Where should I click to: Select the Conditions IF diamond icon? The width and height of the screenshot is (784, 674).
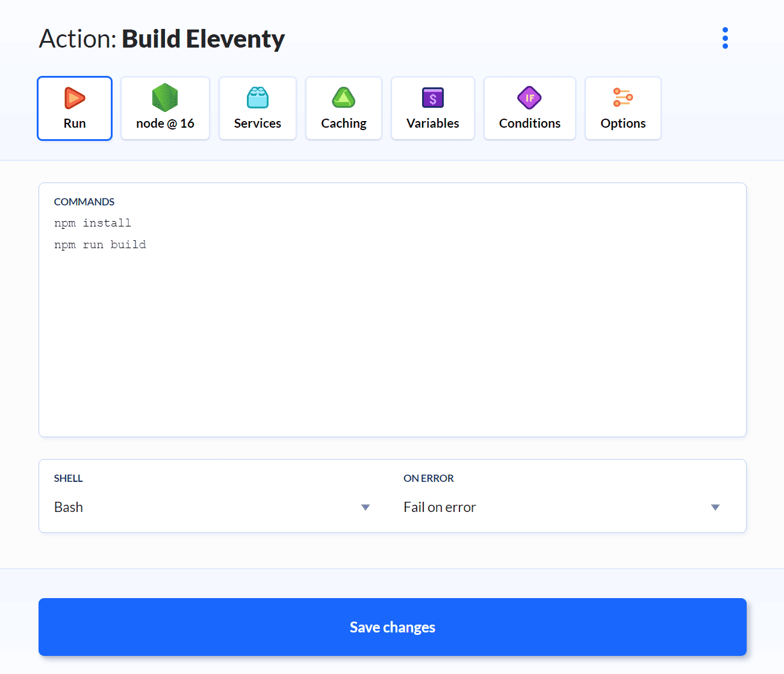[529, 98]
